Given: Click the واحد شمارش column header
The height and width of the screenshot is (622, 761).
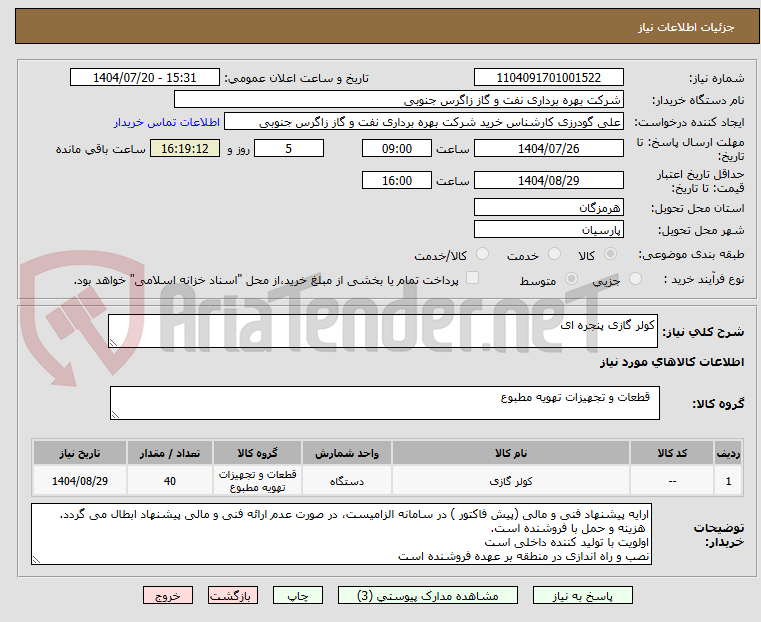Looking at the screenshot, I should pos(347,453).
